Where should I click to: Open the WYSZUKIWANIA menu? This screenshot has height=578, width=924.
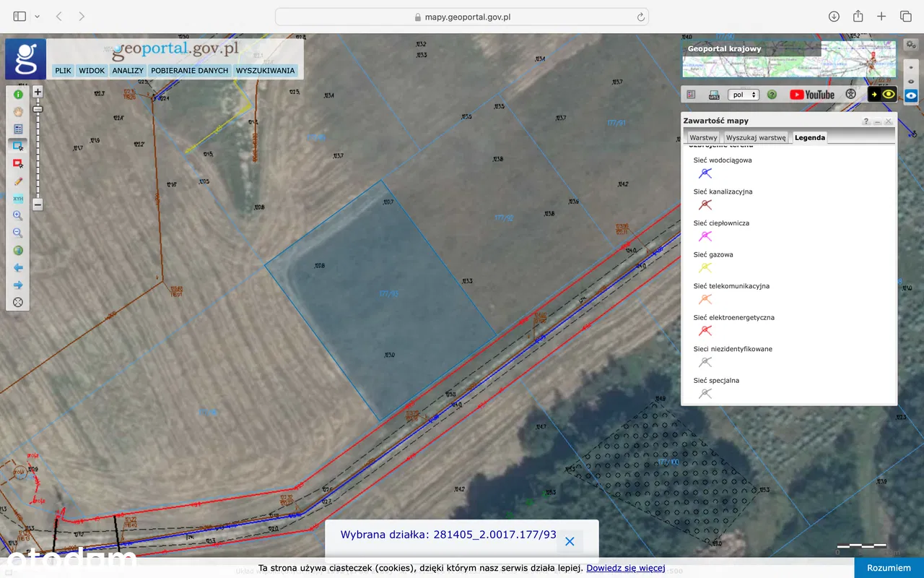[x=265, y=71]
